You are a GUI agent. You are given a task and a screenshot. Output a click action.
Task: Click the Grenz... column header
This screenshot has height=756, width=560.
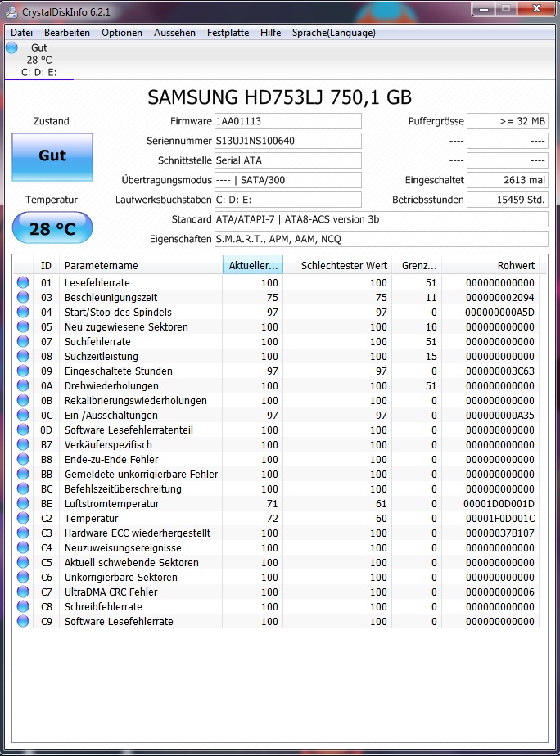(417, 265)
